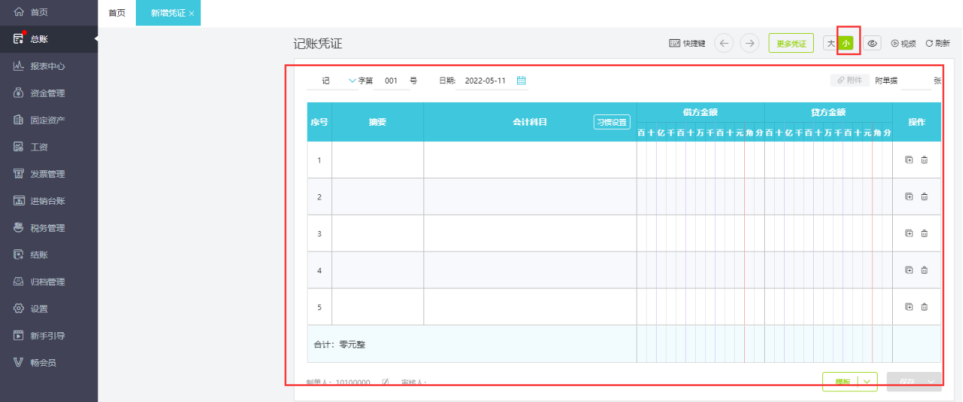Copy row 2 using its copy icon
The width and height of the screenshot is (963, 402).
coord(909,197)
